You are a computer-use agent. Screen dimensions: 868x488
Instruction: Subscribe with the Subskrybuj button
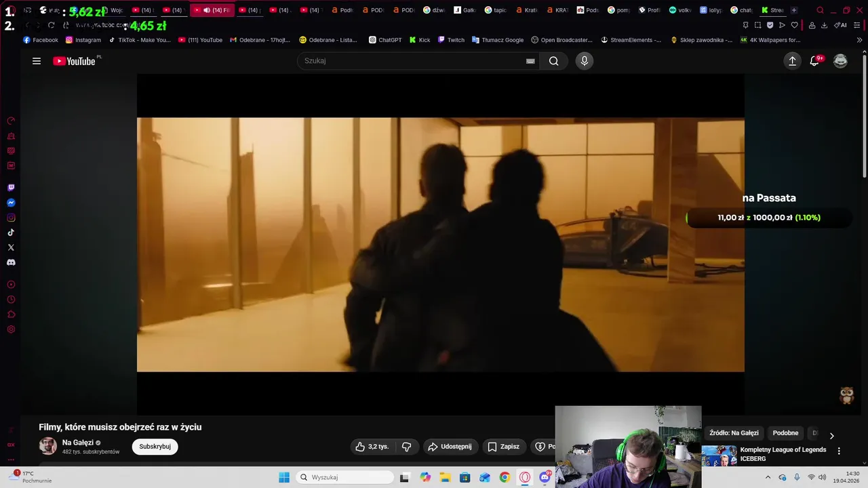click(x=155, y=447)
